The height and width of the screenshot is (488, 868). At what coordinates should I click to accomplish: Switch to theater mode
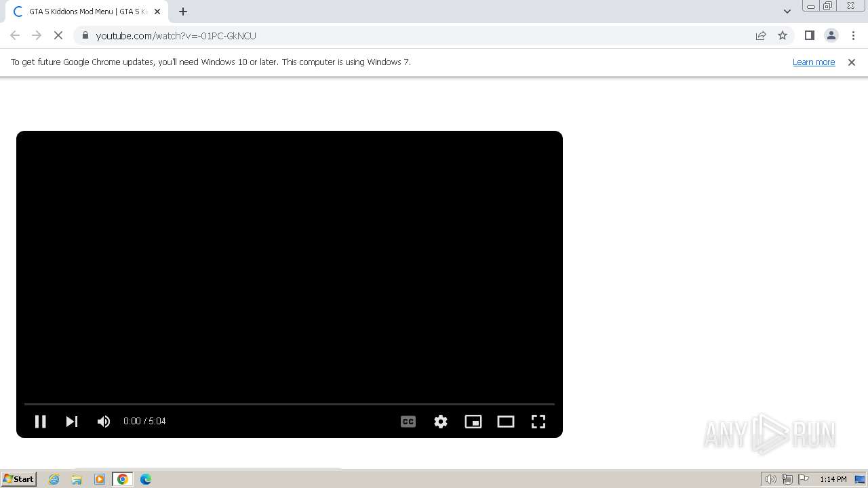(506, 422)
